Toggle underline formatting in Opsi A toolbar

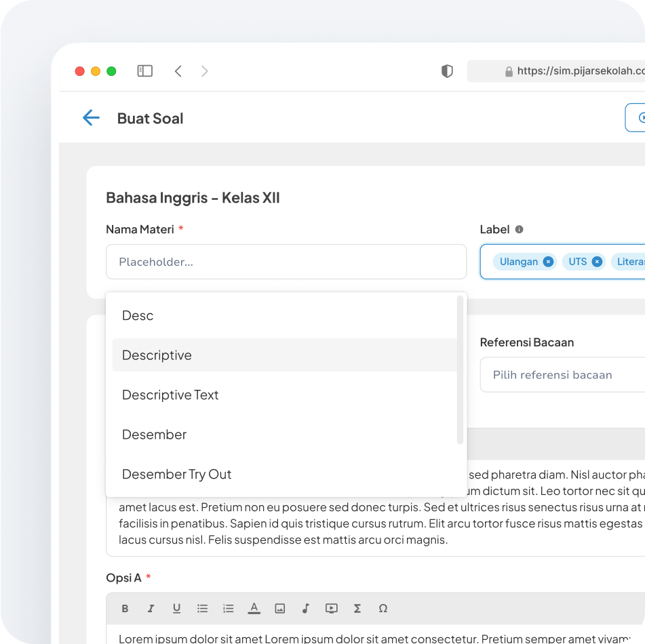point(176,609)
